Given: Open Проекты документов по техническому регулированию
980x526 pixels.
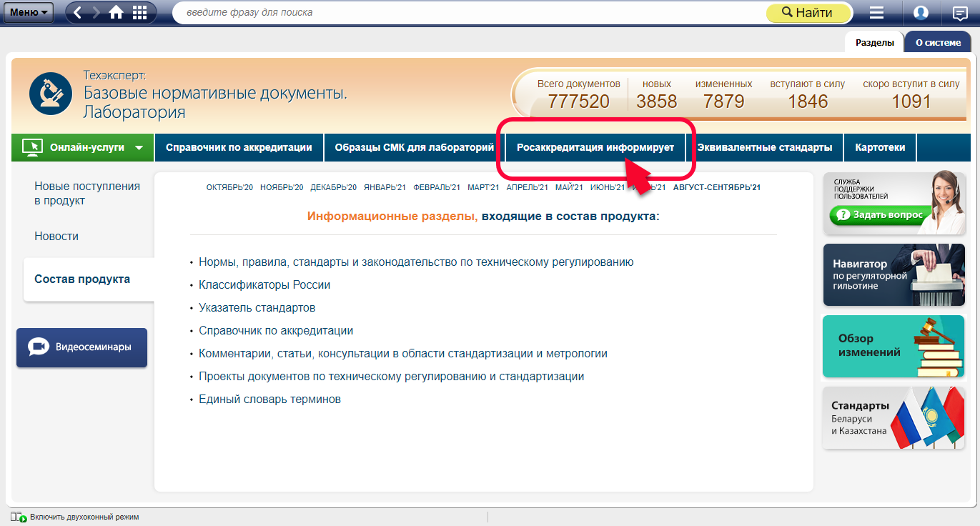Looking at the screenshot, I should tap(392, 377).
